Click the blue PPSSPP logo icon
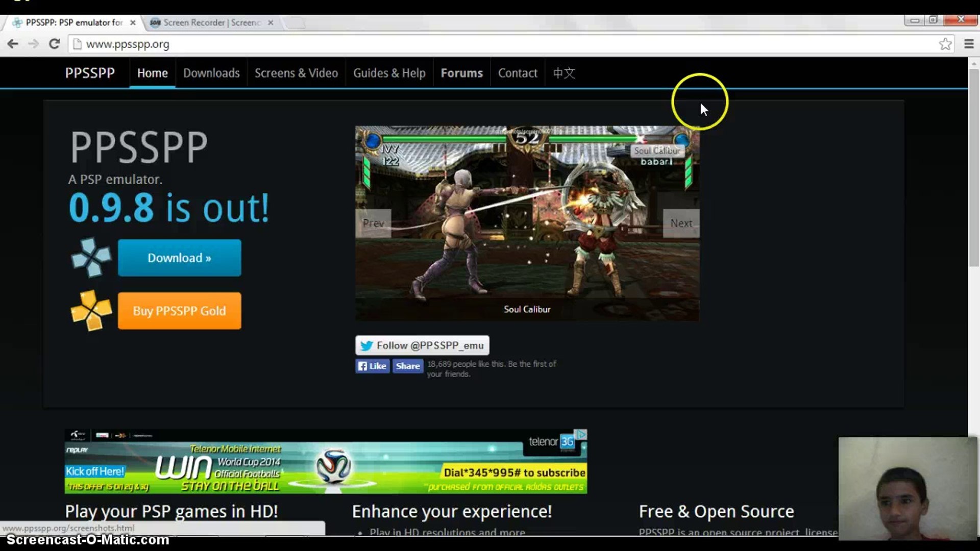This screenshot has height=551, width=980. [91, 258]
